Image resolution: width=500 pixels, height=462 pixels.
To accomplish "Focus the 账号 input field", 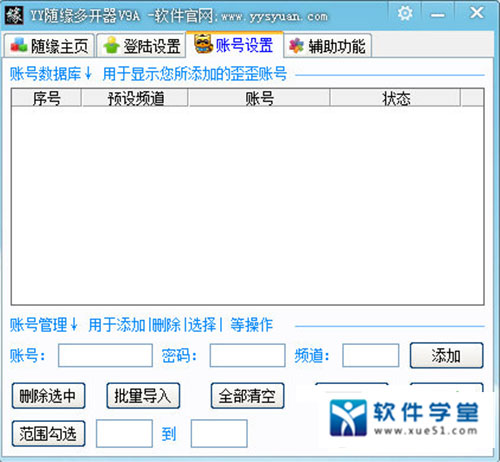I will [105, 356].
